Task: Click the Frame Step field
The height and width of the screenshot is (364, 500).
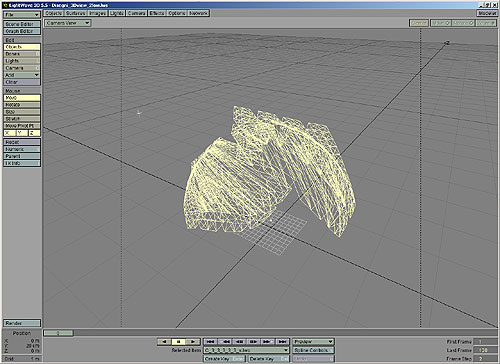Action: click(x=485, y=359)
